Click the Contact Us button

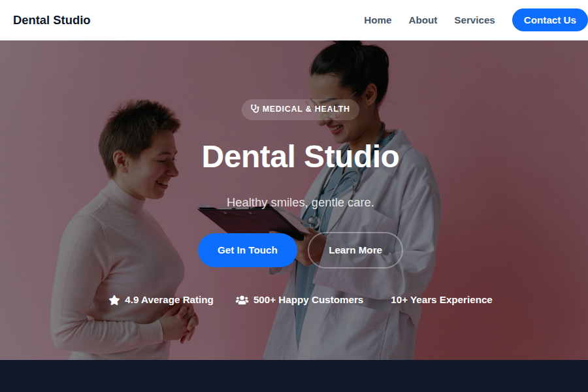549,20
